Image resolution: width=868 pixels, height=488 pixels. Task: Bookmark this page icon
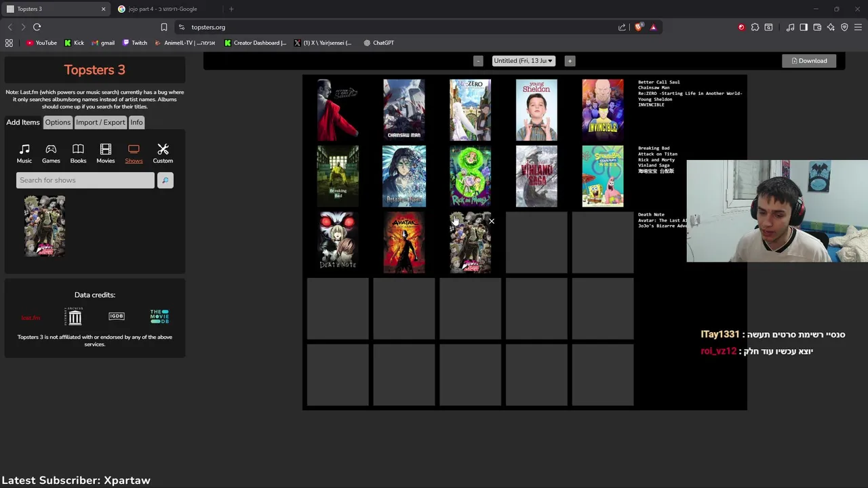163,27
